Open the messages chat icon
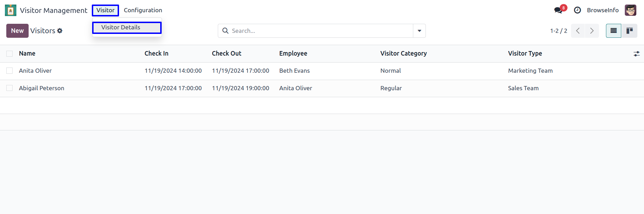Image resolution: width=644 pixels, height=214 pixels. point(558,10)
